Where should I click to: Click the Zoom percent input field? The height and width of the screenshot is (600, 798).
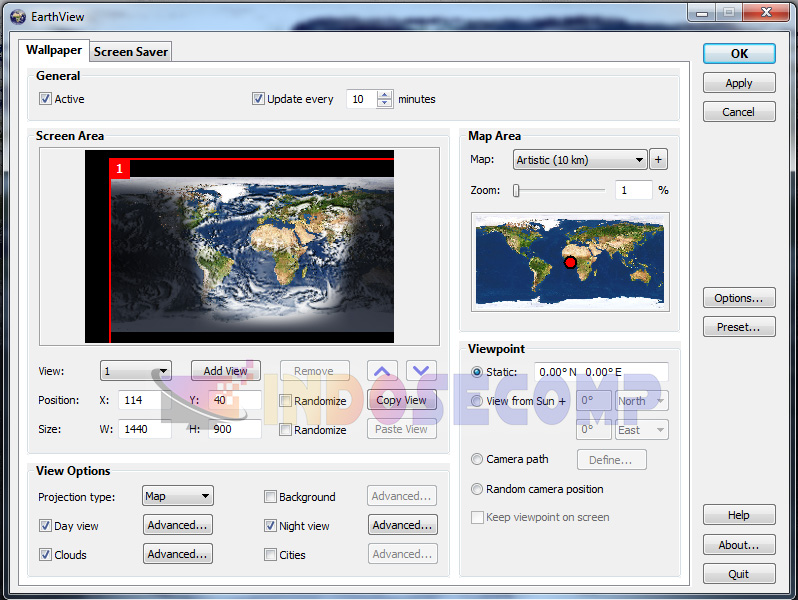coord(633,190)
